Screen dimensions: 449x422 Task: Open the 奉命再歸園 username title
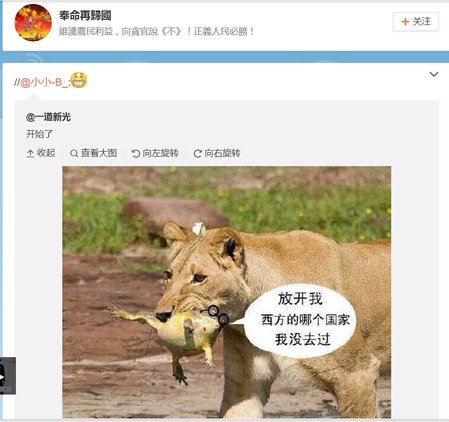[85, 15]
